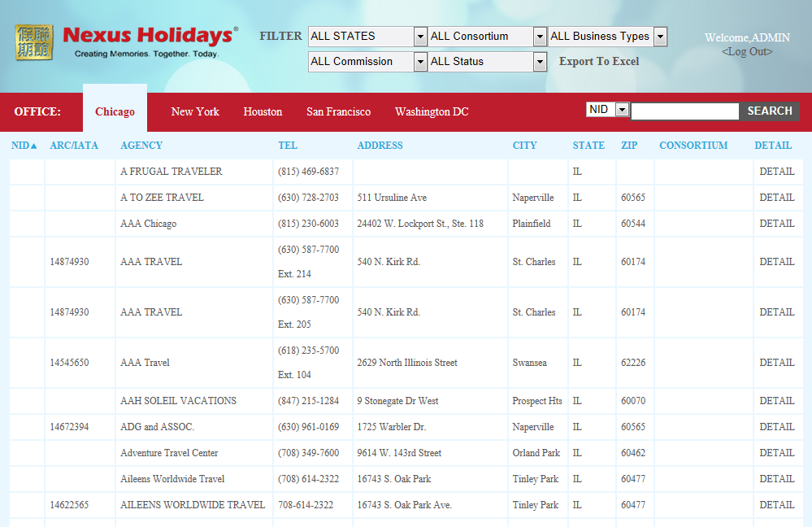Viewport: 812px width, 527px height.
Task: Open DETAIL for AILEENS WORLDWIDE TRAVEL 14622565
Action: [777, 505]
